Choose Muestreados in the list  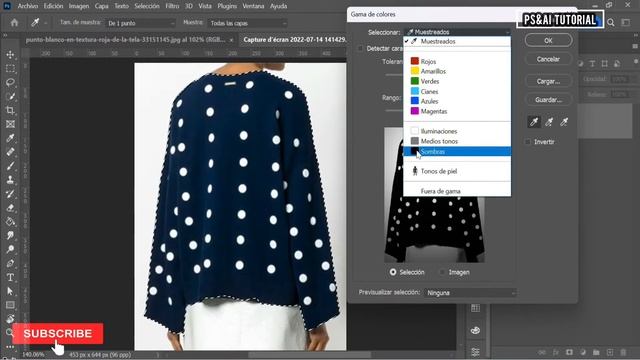click(457, 41)
